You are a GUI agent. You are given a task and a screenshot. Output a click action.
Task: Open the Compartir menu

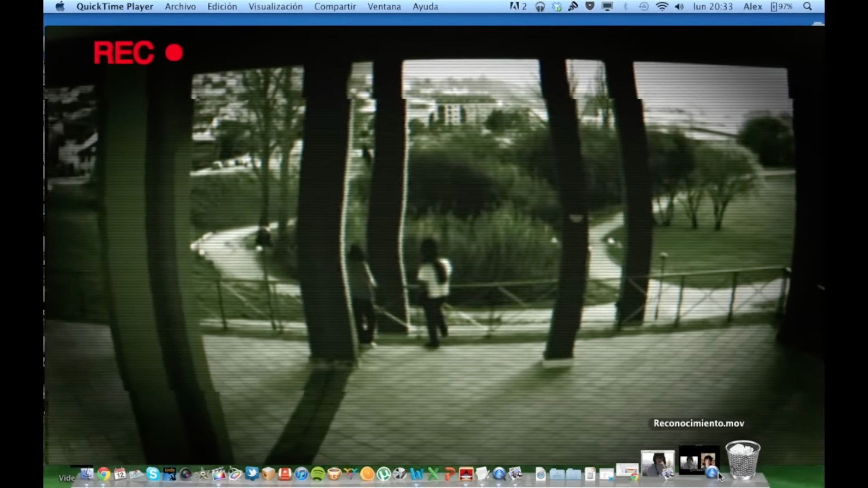click(335, 7)
